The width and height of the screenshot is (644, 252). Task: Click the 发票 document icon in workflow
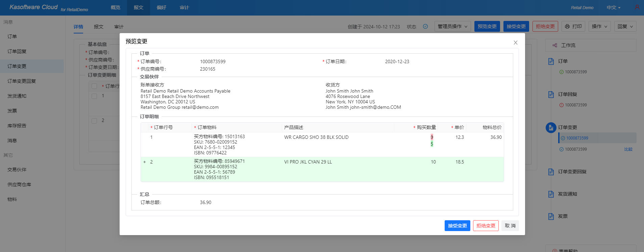tap(551, 216)
